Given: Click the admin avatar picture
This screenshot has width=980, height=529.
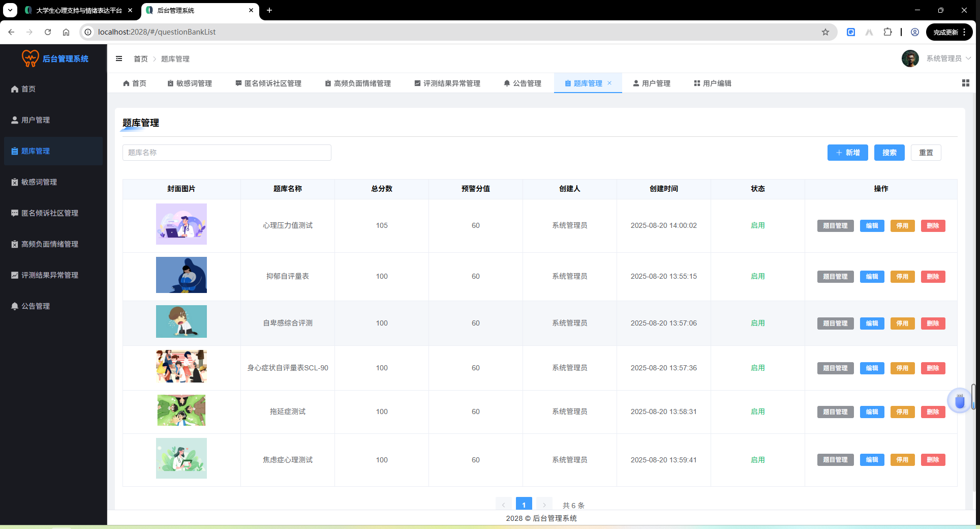Looking at the screenshot, I should tap(910, 58).
